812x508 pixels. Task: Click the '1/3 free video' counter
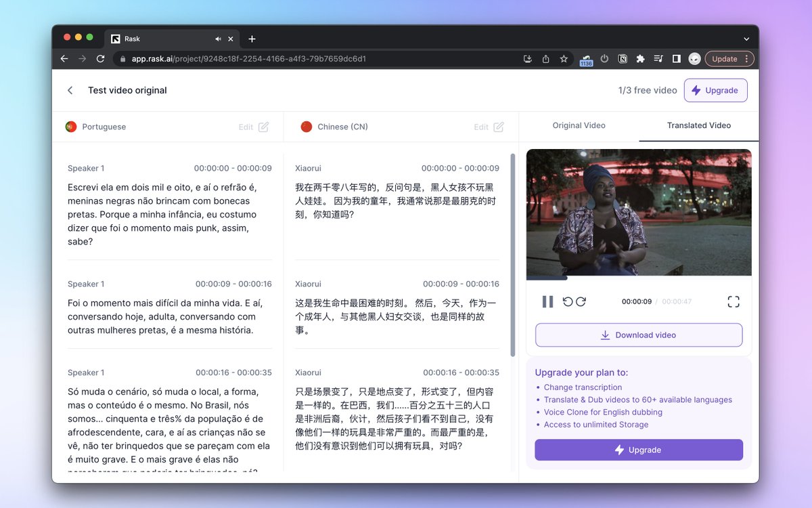[x=648, y=90]
